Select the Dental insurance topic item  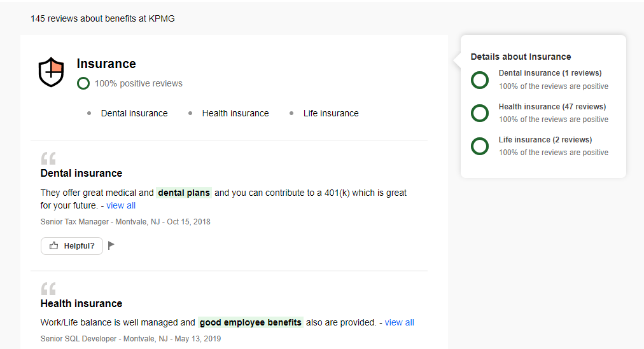134,113
